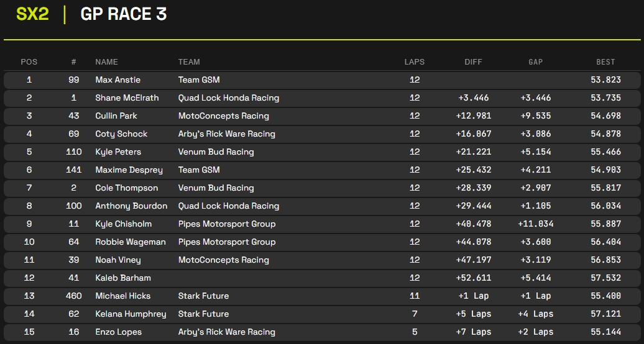
Task: Select Shane McElrath's name
Action: pos(127,98)
